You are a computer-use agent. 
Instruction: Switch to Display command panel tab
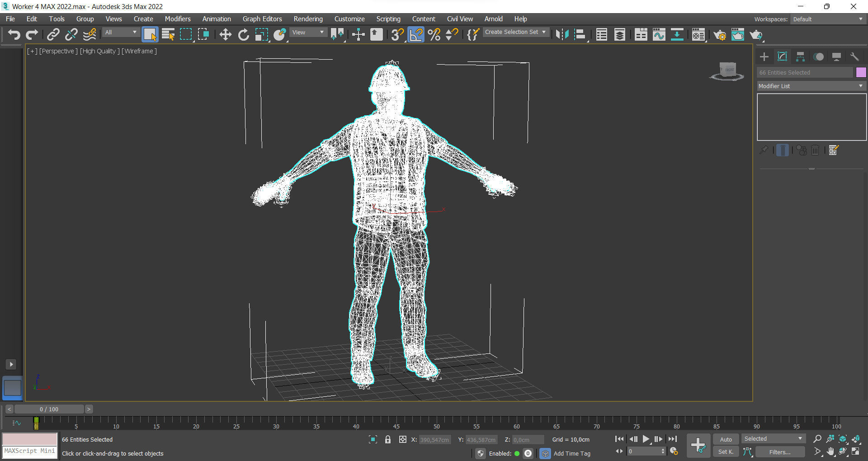point(836,56)
